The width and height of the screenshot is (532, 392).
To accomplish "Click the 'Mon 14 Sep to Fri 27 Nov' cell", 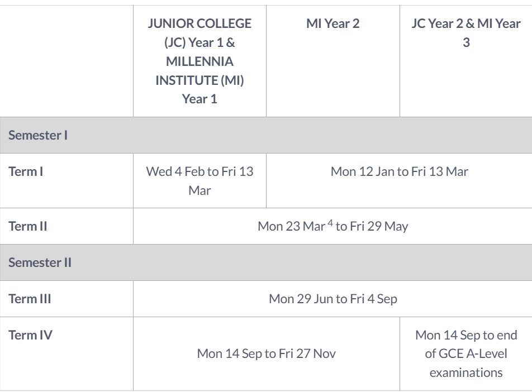I will pyautogui.click(x=267, y=353).
